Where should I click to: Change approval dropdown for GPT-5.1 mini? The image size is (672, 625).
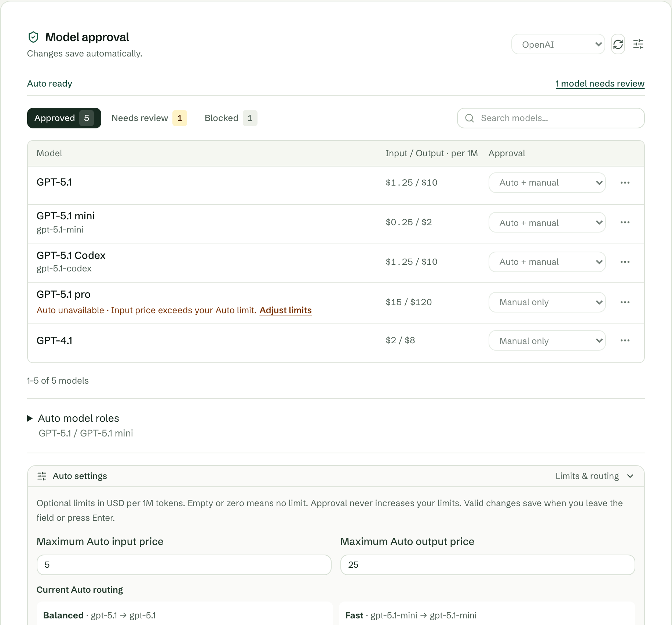pyautogui.click(x=547, y=222)
